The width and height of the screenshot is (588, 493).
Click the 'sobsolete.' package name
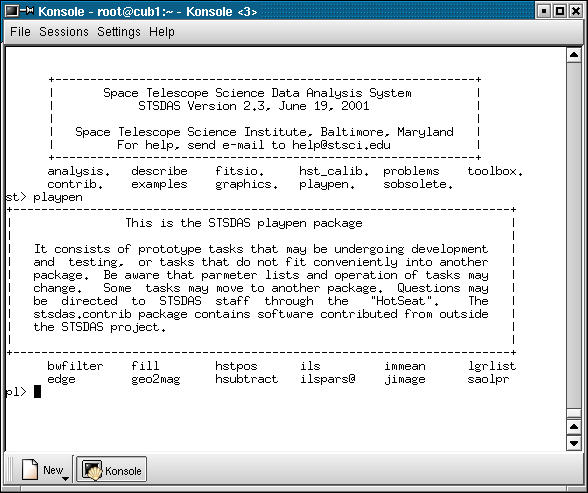(418, 184)
